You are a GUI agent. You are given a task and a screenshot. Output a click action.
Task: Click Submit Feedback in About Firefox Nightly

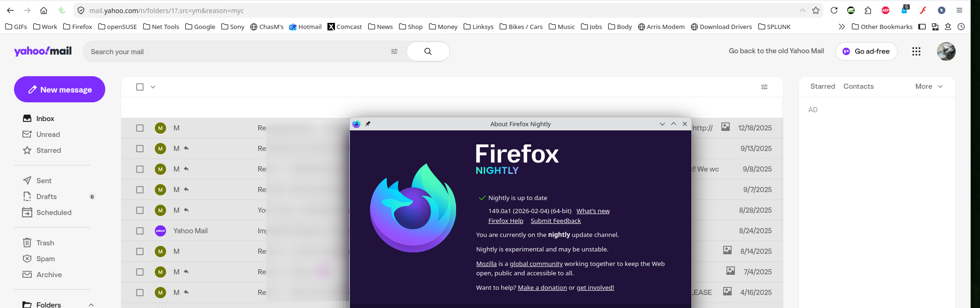point(556,221)
